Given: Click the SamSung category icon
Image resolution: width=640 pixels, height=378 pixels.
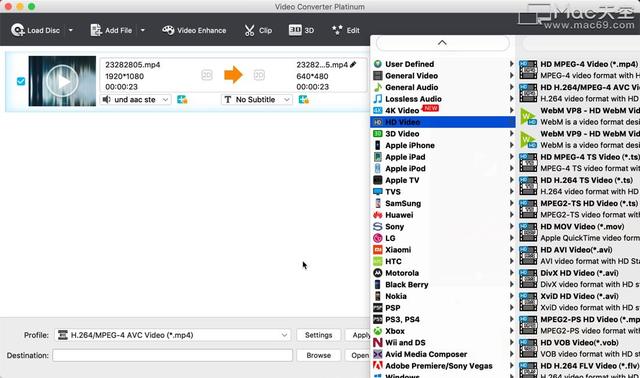Looking at the screenshot, I should point(378,203).
